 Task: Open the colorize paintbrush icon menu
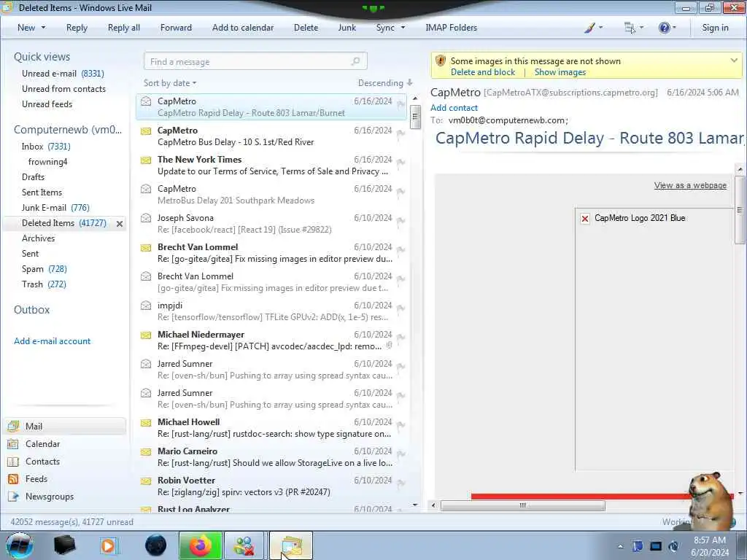pos(589,28)
